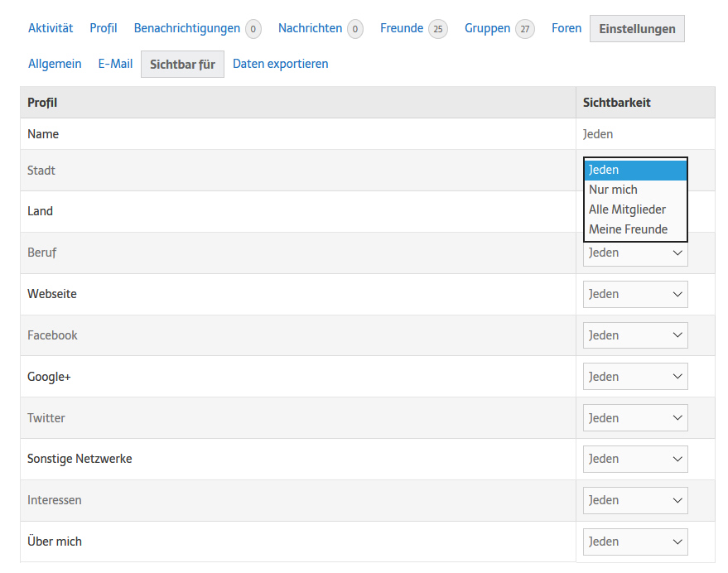
Task: Switch to Allgemein settings
Action: [55, 64]
